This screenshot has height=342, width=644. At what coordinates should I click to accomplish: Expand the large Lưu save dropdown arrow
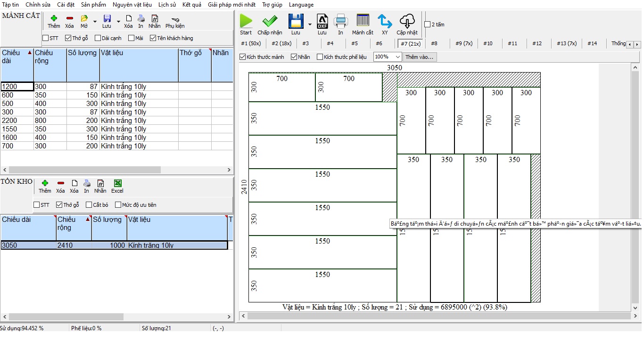coord(310,24)
